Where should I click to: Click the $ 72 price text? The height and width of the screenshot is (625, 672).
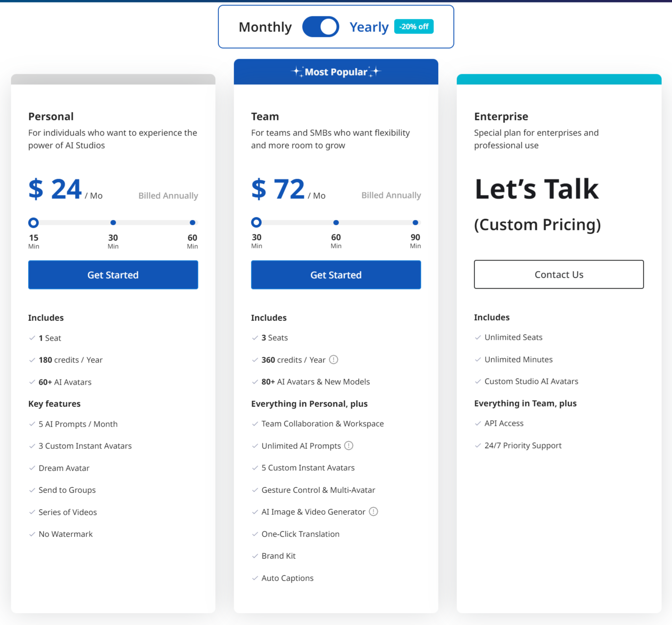coord(278,189)
